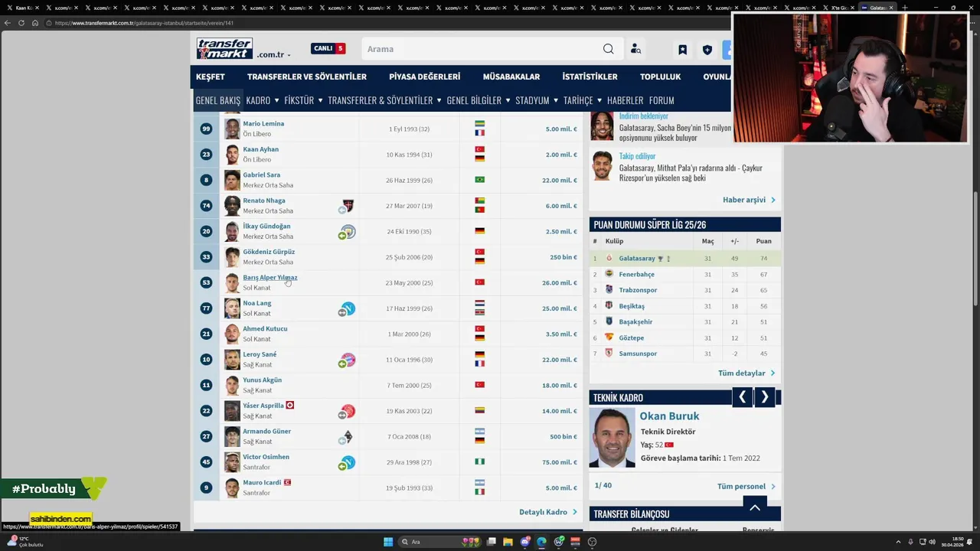This screenshot has height=551, width=980.
Task: Open the user search icon in the header
Action: (x=635, y=49)
